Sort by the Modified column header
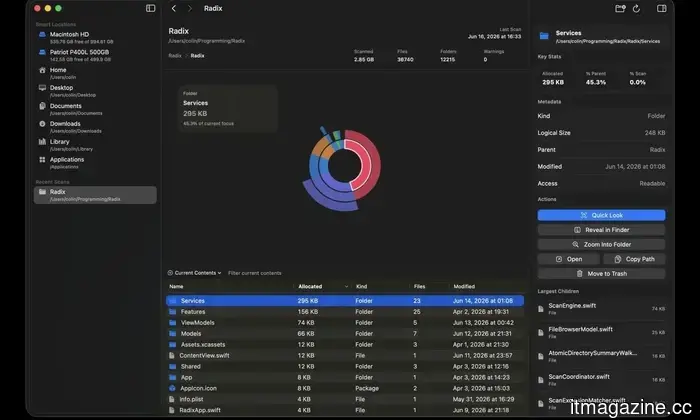This screenshot has width=700, height=420. coord(464,287)
